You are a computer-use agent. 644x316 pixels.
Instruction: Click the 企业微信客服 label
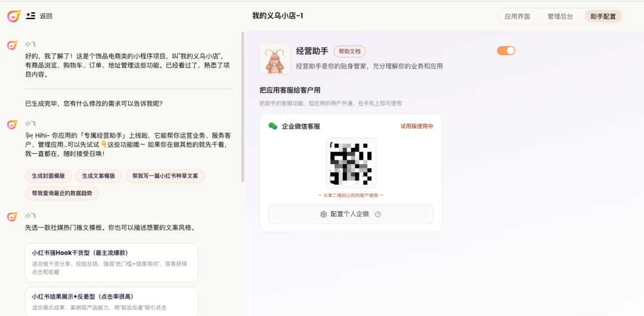pyautogui.click(x=301, y=126)
